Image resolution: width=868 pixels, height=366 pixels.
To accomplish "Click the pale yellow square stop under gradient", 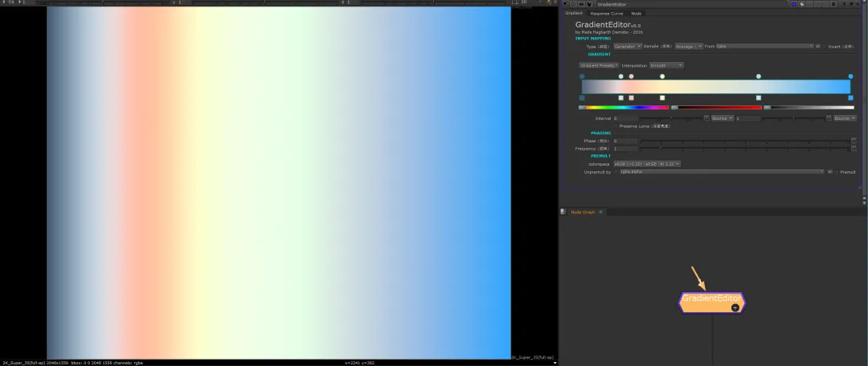I will point(662,98).
